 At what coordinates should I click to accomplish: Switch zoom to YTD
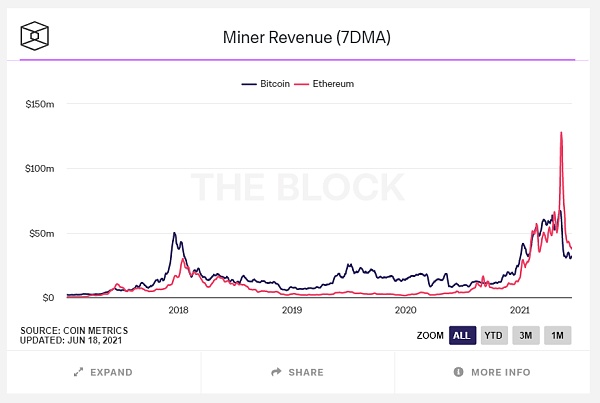[x=493, y=335]
